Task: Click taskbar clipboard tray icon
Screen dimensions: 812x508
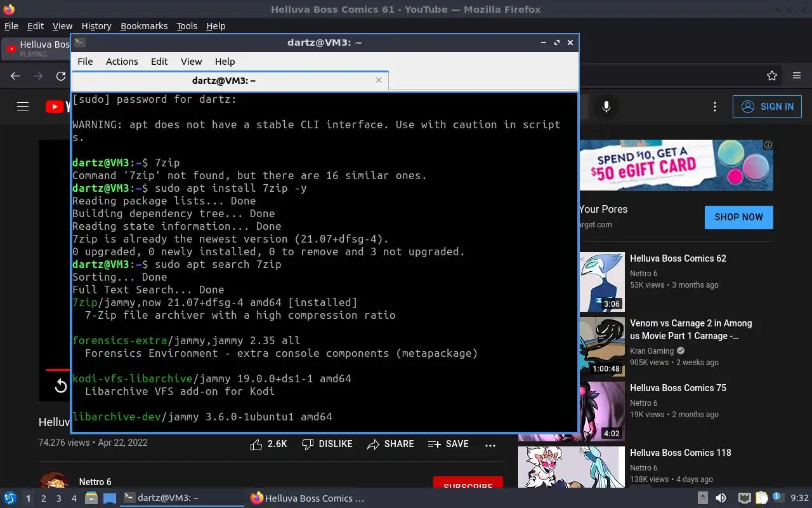Action: click(x=761, y=498)
